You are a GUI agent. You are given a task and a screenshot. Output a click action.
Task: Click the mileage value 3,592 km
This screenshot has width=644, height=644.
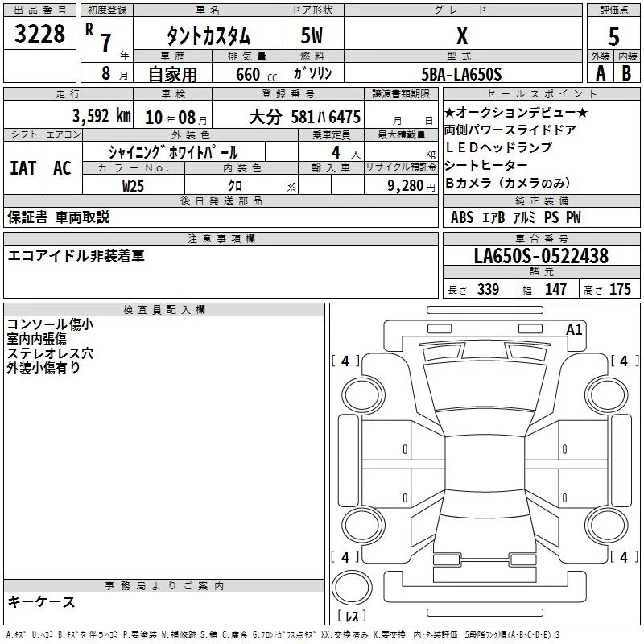tap(101, 116)
